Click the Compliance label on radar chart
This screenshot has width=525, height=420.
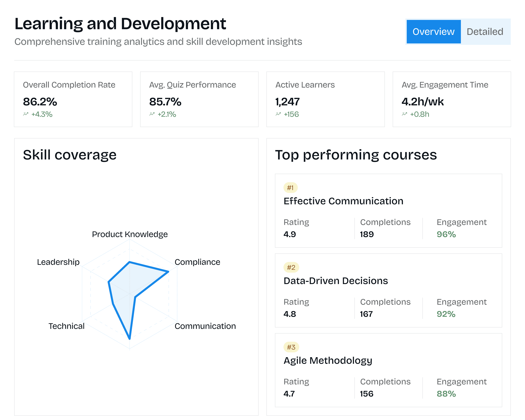pyautogui.click(x=197, y=262)
